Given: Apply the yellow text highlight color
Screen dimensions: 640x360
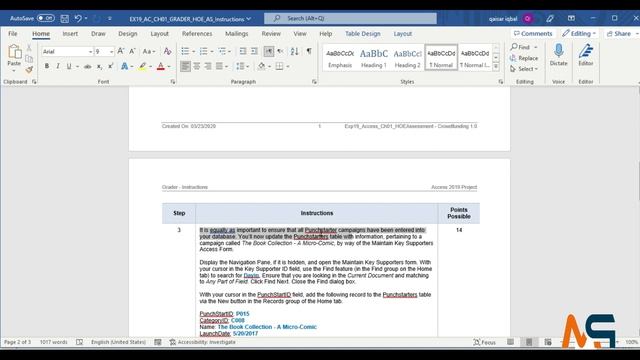Looking at the screenshot, I should pos(142,66).
